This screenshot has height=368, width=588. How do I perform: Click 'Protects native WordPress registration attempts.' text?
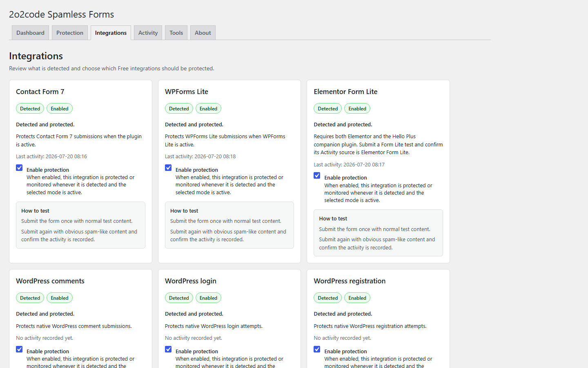(x=370, y=326)
